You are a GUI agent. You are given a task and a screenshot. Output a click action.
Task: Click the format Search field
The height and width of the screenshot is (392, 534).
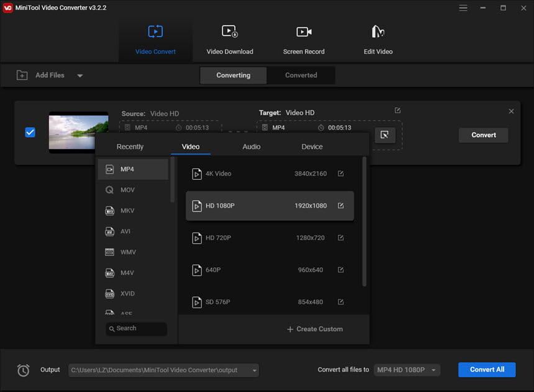point(136,329)
